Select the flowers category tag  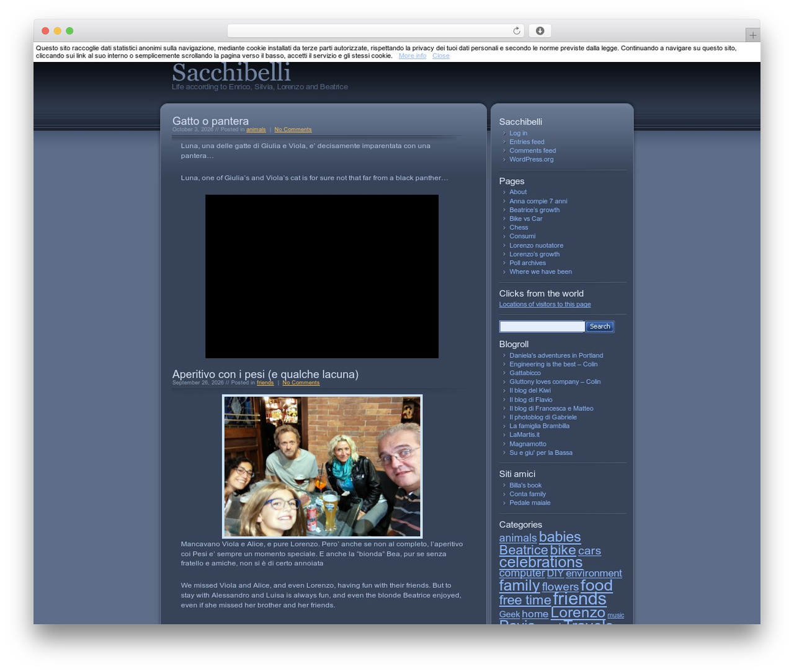tap(560, 586)
